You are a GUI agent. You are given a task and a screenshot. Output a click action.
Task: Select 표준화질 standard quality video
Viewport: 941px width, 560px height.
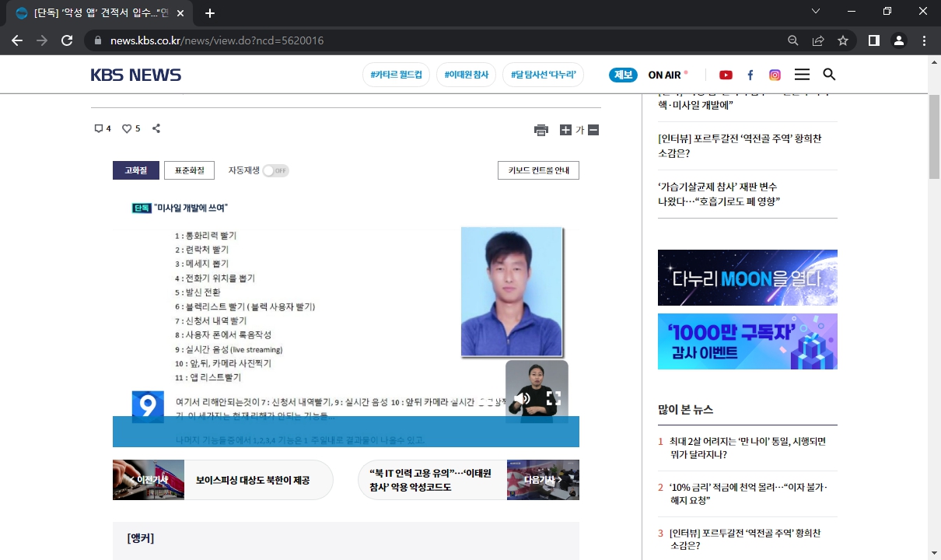point(189,170)
